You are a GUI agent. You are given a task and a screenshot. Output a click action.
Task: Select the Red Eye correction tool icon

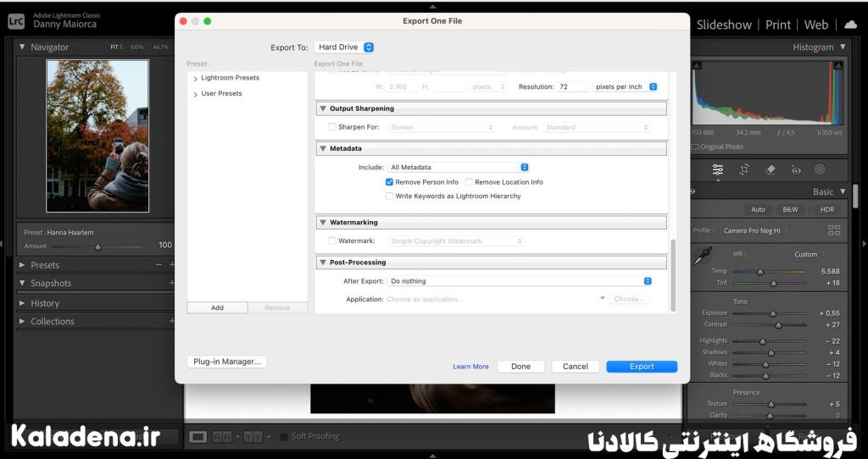796,169
